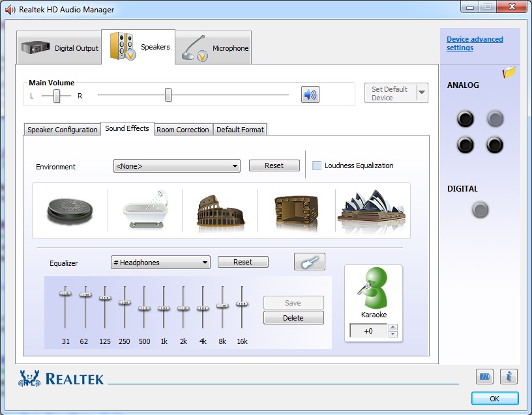
Task: Click the top-right gray analog jack
Action: pyautogui.click(x=495, y=119)
